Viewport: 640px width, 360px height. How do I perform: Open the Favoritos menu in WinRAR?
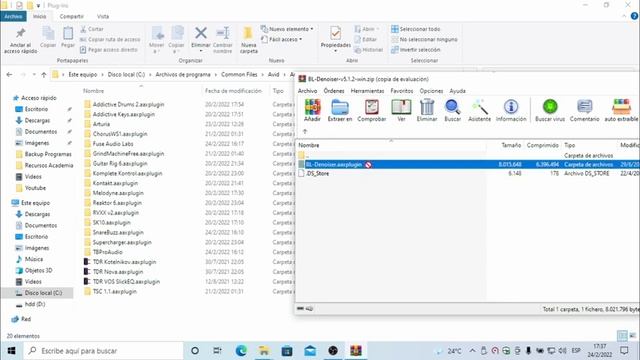402,91
